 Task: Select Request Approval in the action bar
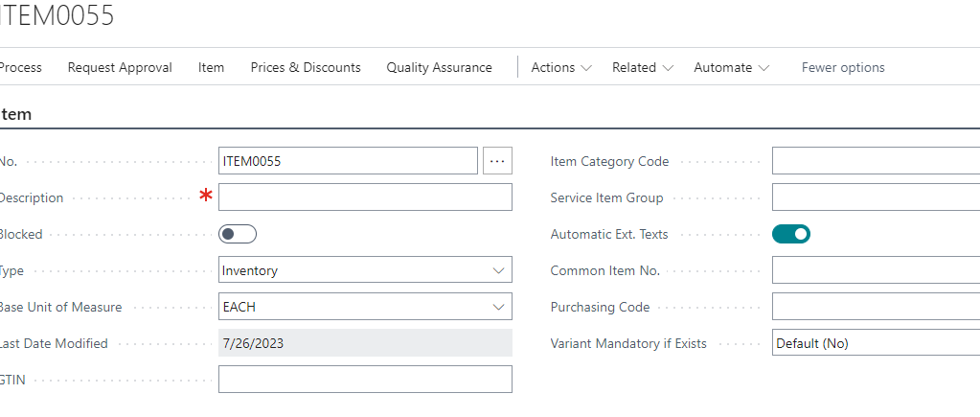click(120, 67)
